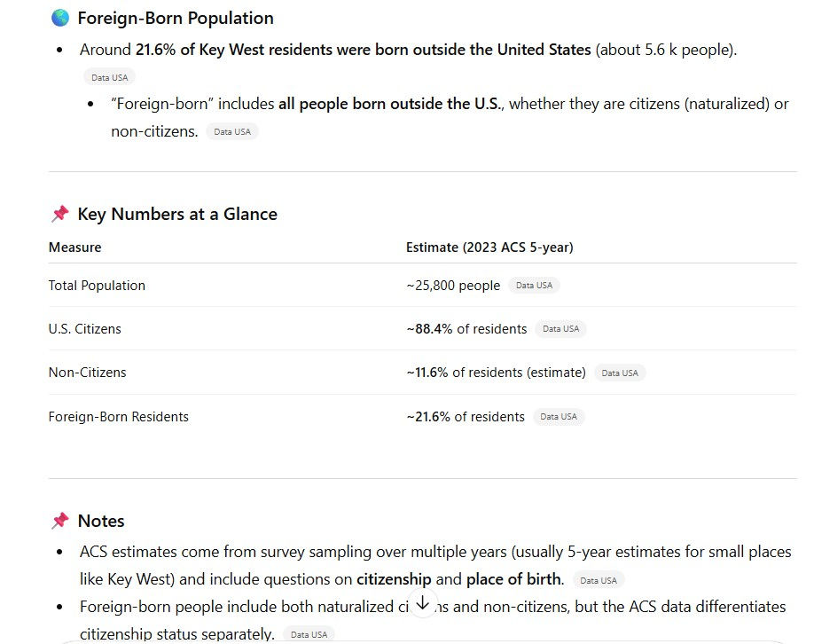Viewport: 814px width, 644px height.
Task: Open Data USA citation after place of birth
Action: click(x=599, y=580)
